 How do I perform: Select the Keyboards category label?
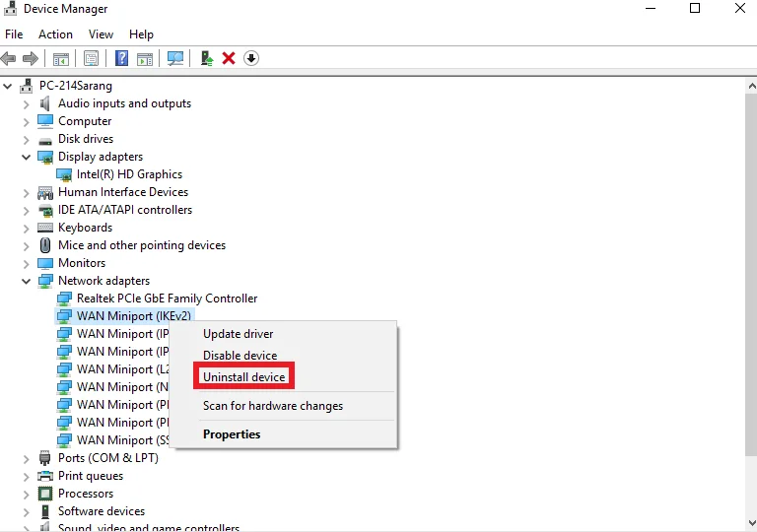[x=85, y=228]
